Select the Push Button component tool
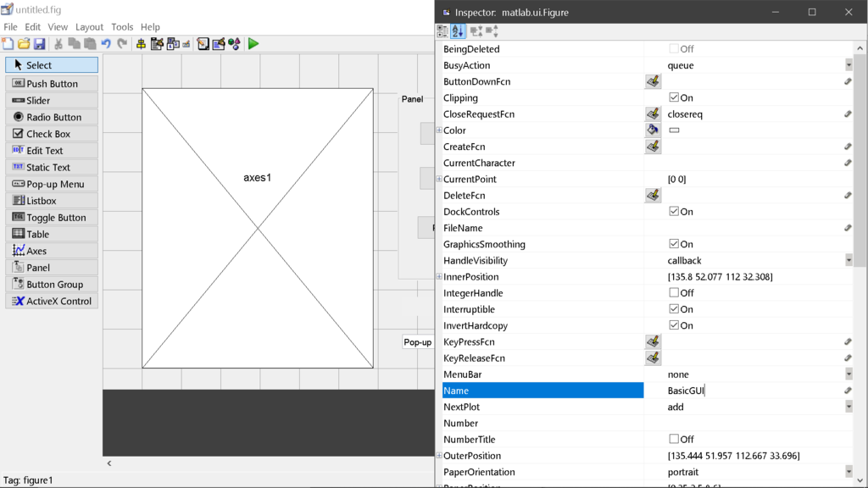Viewport: 868px width, 488px height. click(51, 83)
